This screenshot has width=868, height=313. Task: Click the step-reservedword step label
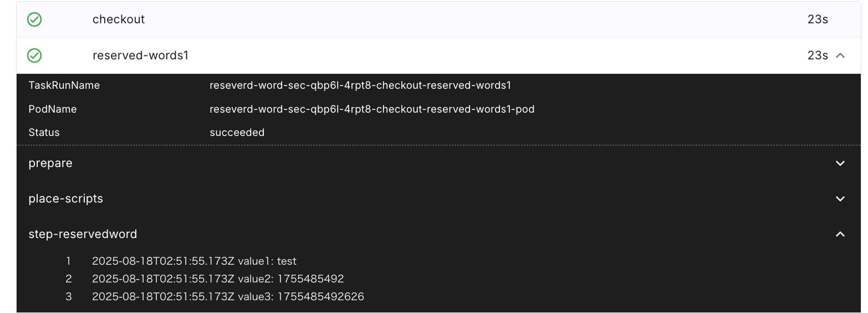(83, 234)
